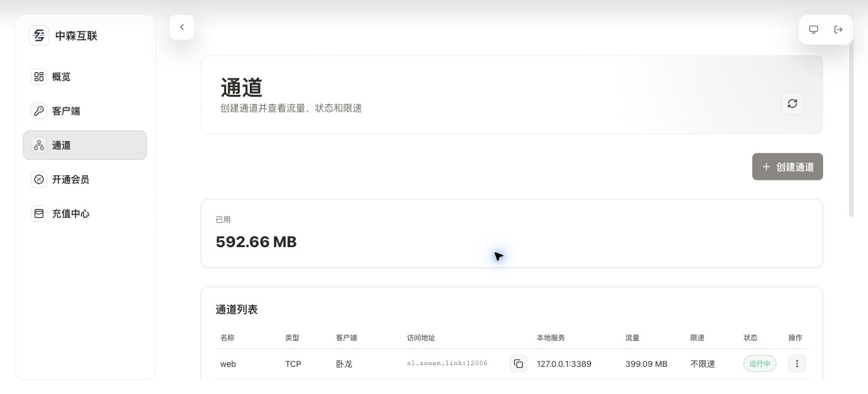
Task: Click the 运行中 status badge
Action: (760, 364)
